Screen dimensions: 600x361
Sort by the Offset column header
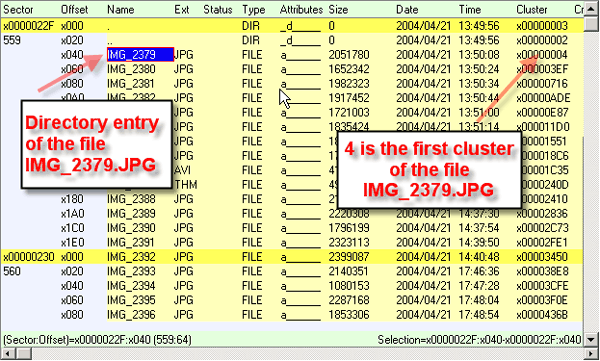pos(74,10)
